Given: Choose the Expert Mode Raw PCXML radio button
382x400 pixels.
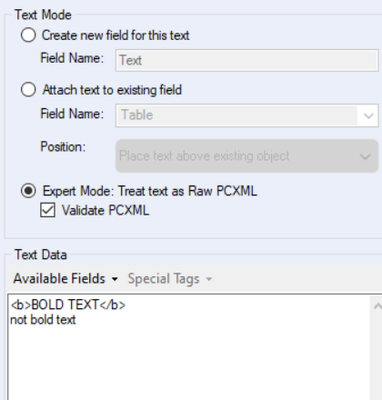Looking at the screenshot, I should pos(28,191).
